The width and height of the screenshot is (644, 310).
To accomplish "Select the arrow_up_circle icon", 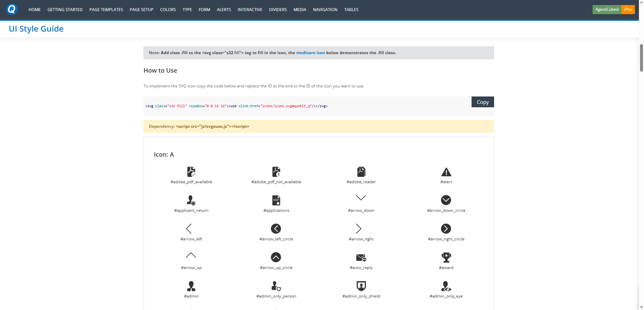I will [x=276, y=257].
